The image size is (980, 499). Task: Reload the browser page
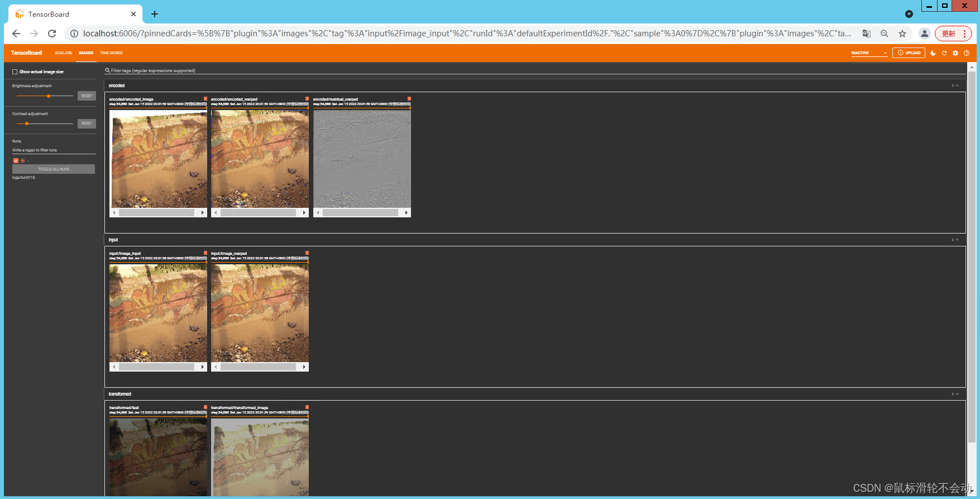pyautogui.click(x=52, y=34)
